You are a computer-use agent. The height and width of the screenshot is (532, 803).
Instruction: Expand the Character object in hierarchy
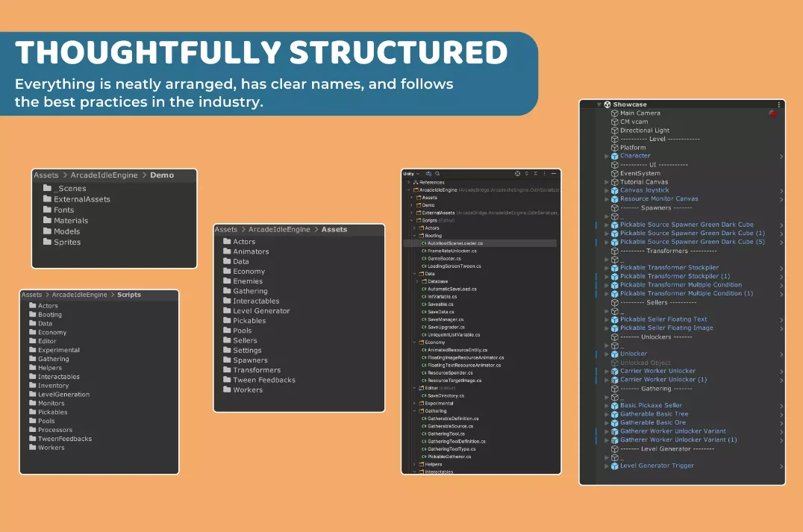tap(606, 156)
